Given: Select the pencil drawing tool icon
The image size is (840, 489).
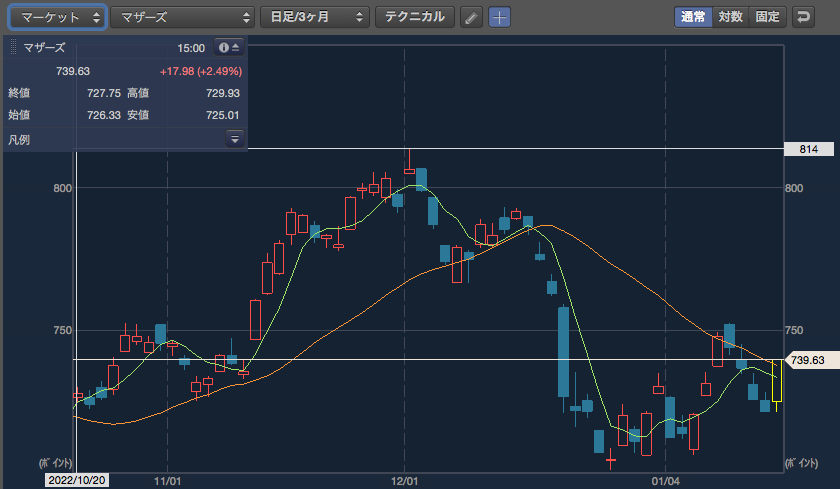Looking at the screenshot, I should pyautogui.click(x=471, y=18).
